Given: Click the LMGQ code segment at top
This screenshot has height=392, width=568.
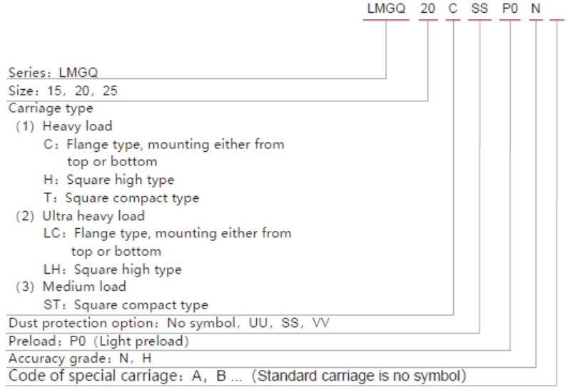Looking at the screenshot, I should (385, 11).
